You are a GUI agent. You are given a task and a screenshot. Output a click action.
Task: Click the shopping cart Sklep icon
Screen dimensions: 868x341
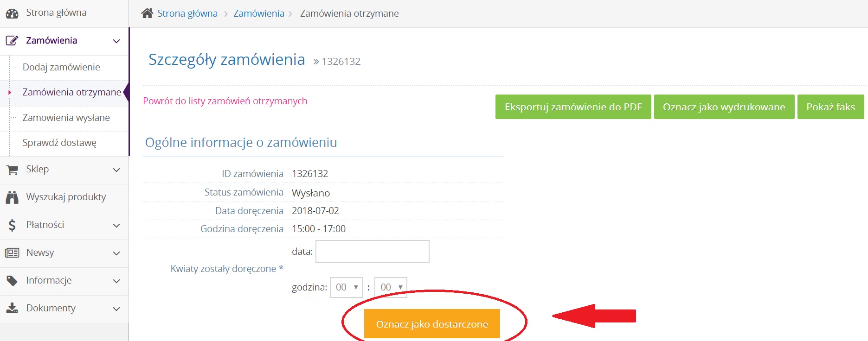(x=12, y=170)
